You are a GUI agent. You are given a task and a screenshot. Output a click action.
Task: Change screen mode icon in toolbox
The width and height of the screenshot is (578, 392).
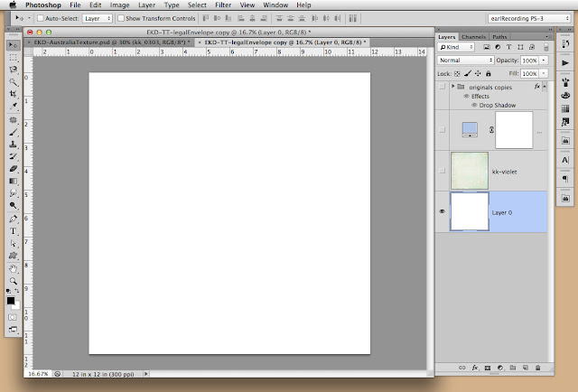pyautogui.click(x=12, y=330)
